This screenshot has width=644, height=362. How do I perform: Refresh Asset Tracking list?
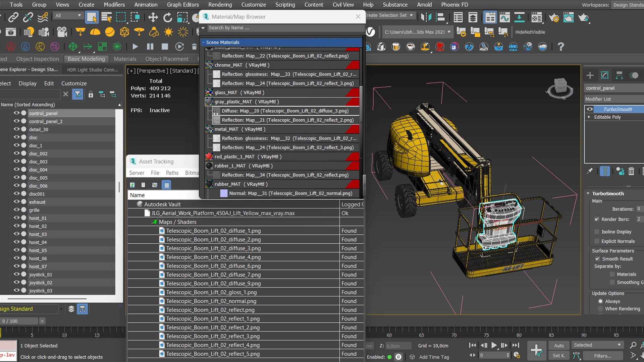click(x=132, y=185)
